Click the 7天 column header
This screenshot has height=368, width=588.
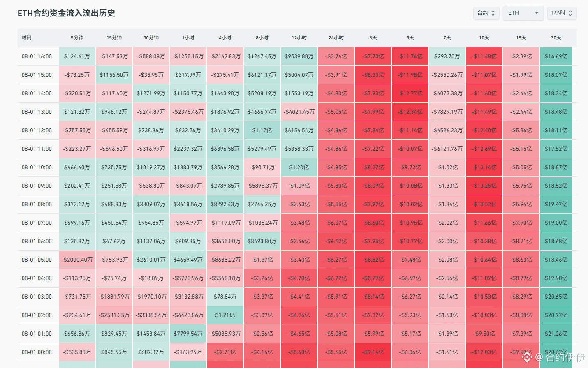(x=447, y=38)
